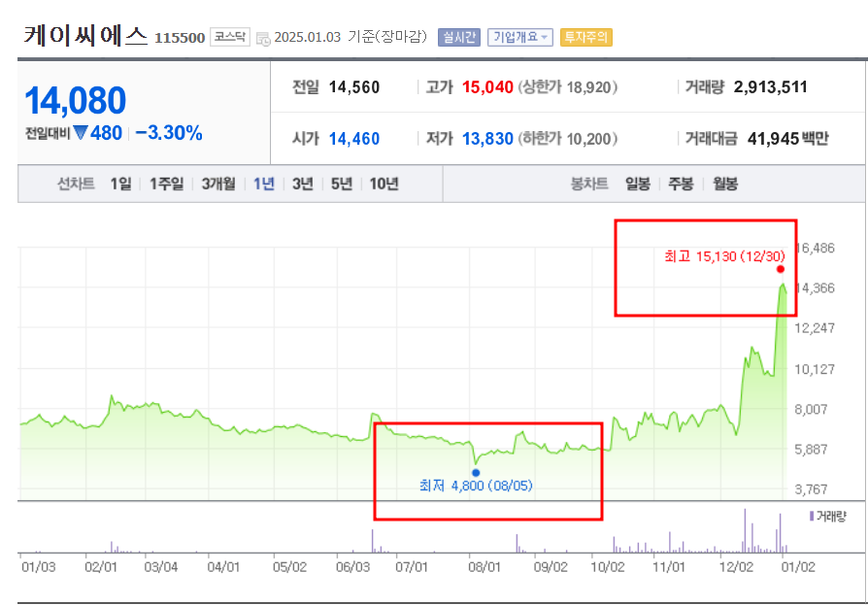The width and height of the screenshot is (868, 605).
Task: Click the 실시간 button
Action: click(459, 38)
